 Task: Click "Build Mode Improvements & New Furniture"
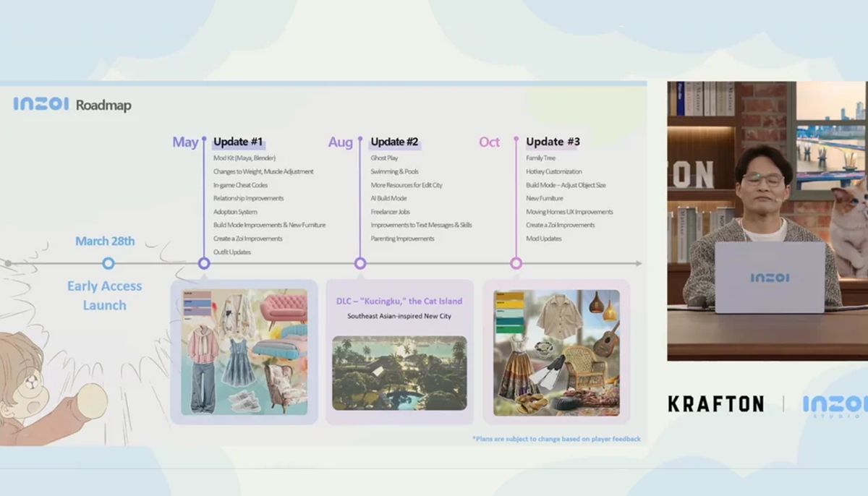click(x=269, y=225)
